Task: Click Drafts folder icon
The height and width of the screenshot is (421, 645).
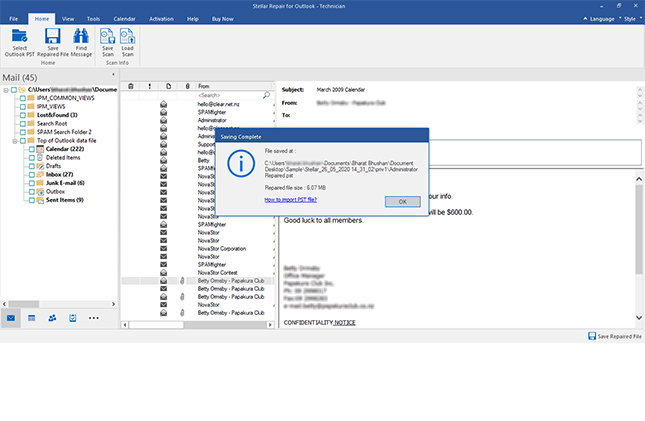Action: tap(40, 166)
